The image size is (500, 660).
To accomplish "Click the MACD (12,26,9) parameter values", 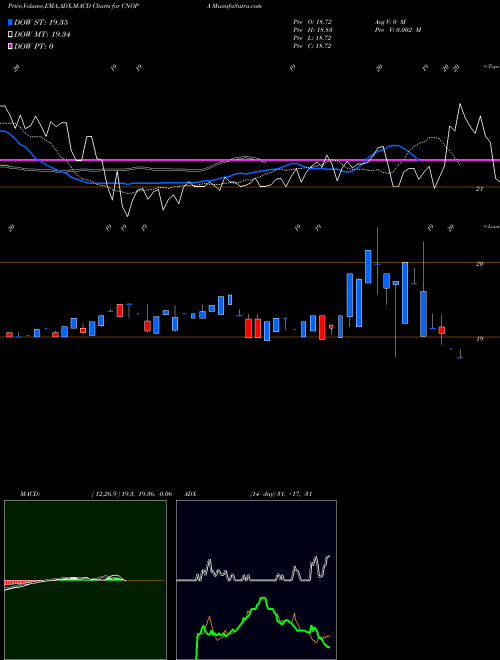I will 131,494.
